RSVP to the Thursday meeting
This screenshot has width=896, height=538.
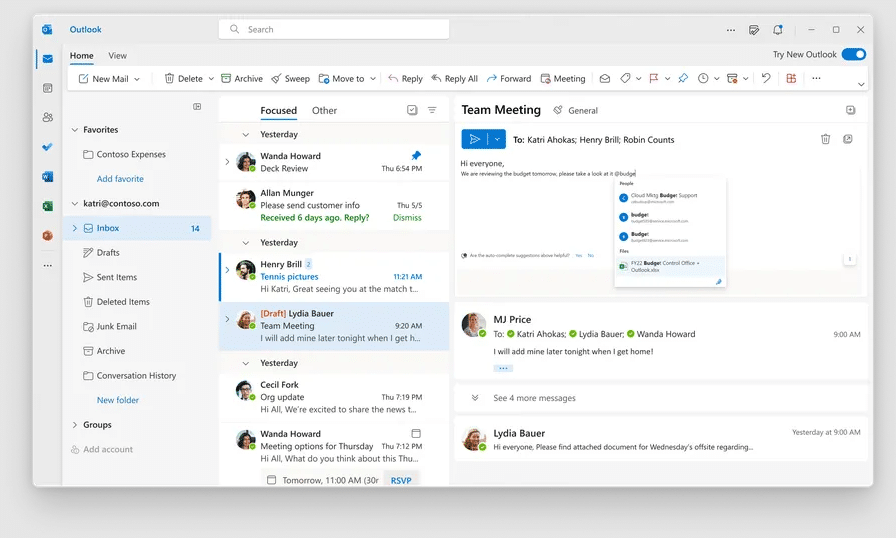pyautogui.click(x=401, y=480)
